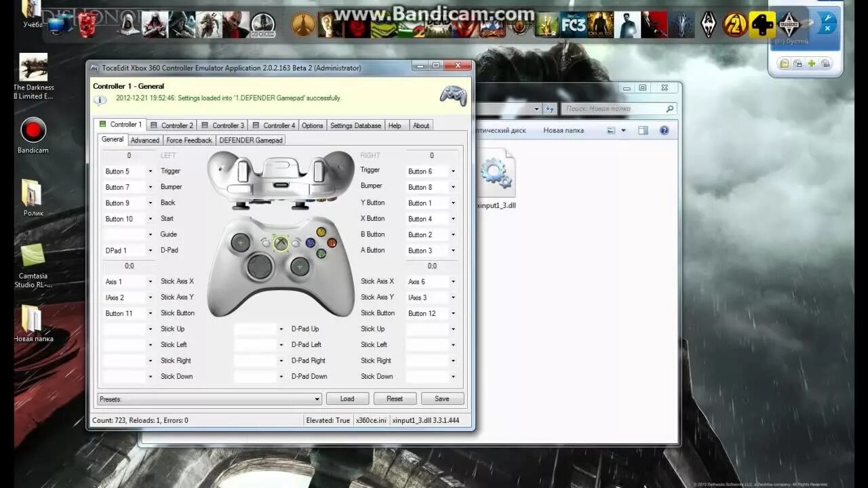Launch the Deus Ex dock icon
868x488 pixels.
pyautogui.click(x=600, y=25)
